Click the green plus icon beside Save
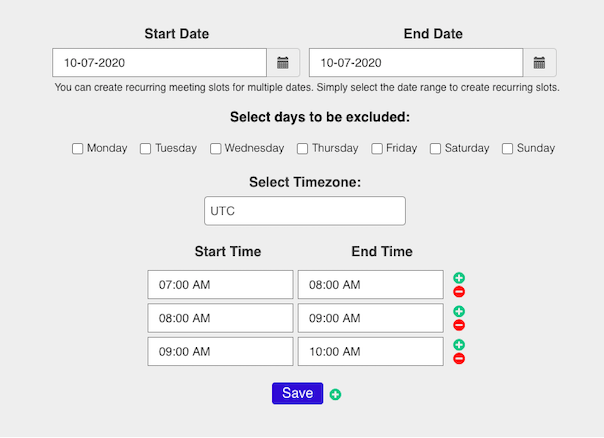This screenshot has height=438, width=604. click(335, 394)
